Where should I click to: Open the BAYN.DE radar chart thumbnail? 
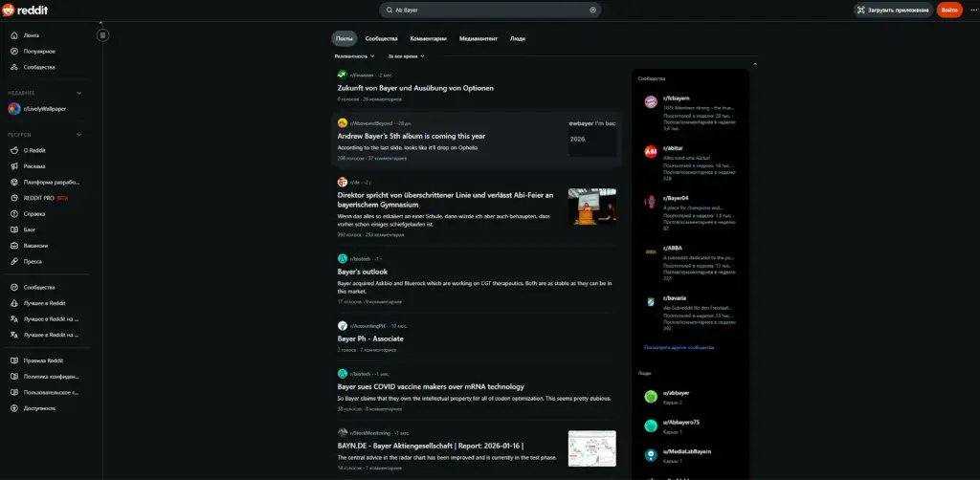pyautogui.click(x=591, y=448)
